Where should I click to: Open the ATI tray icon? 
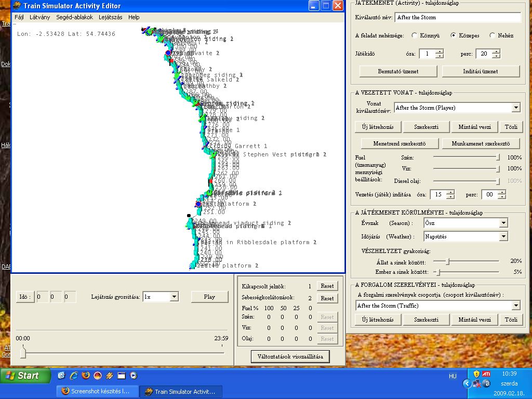486,374
